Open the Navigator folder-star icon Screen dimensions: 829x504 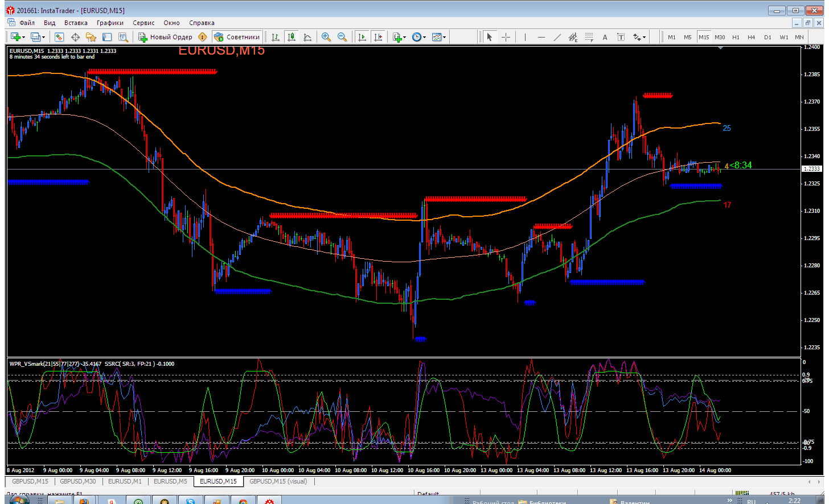[91, 37]
